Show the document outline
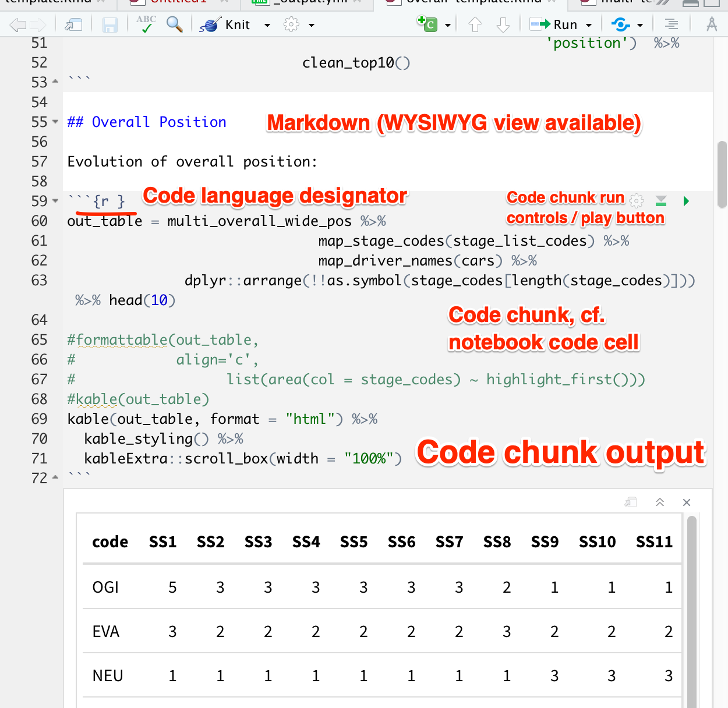Viewport: 728px width, 708px height. tap(672, 24)
